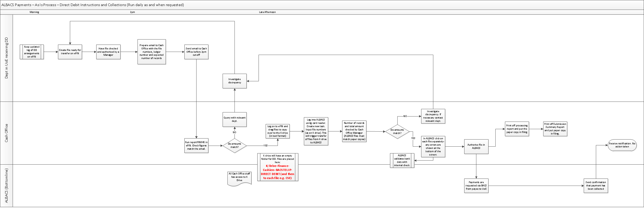Click the 'Create file ready for transfer' step
The image size is (644, 216).
click(x=70, y=52)
